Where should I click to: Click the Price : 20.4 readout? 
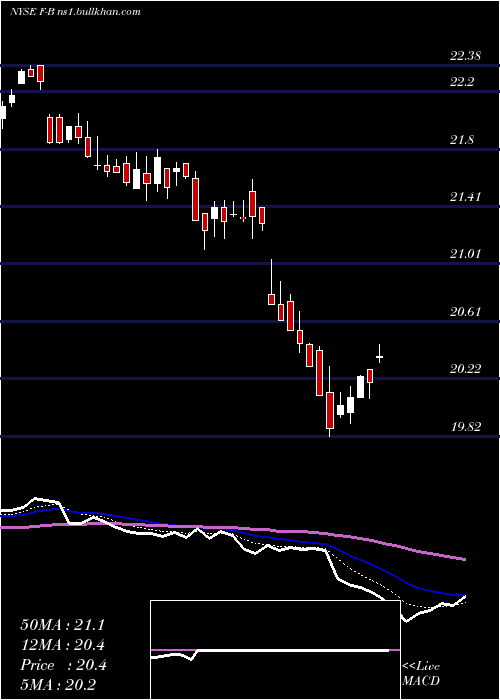click(x=63, y=665)
